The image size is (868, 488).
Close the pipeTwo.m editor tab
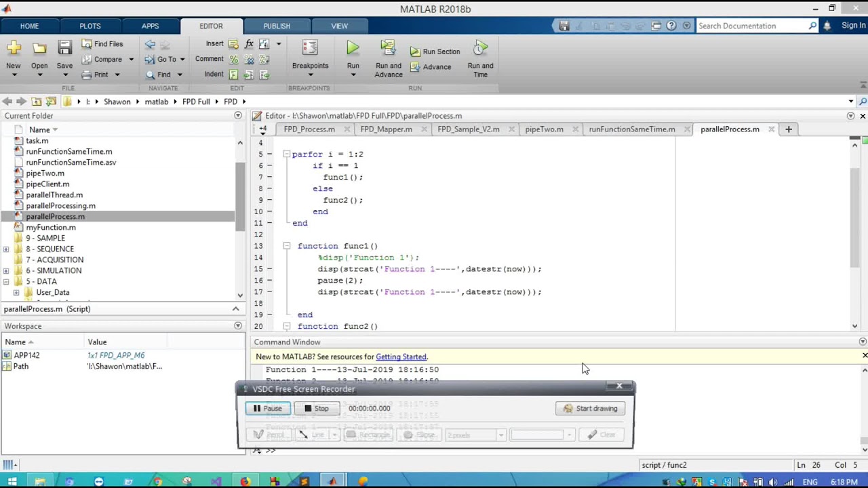[576, 129]
